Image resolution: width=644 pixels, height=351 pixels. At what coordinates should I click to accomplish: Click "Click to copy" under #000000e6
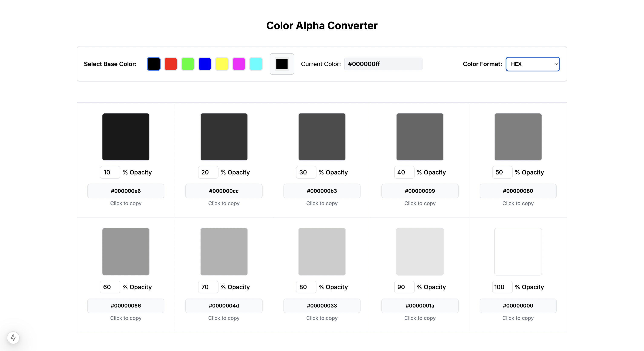click(126, 203)
